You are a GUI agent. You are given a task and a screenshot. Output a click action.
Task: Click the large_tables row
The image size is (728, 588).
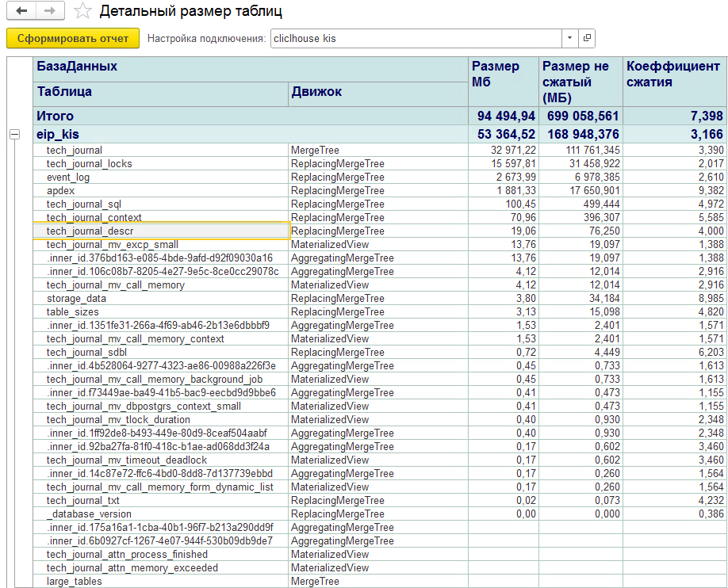coord(74,581)
